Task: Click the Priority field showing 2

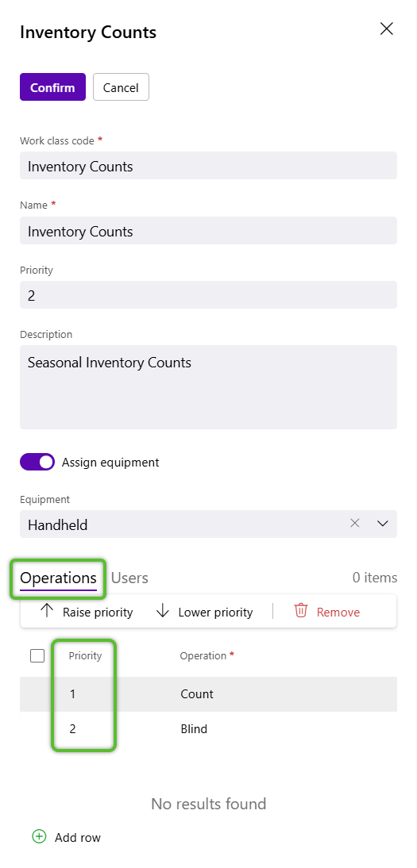Action: (208, 294)
